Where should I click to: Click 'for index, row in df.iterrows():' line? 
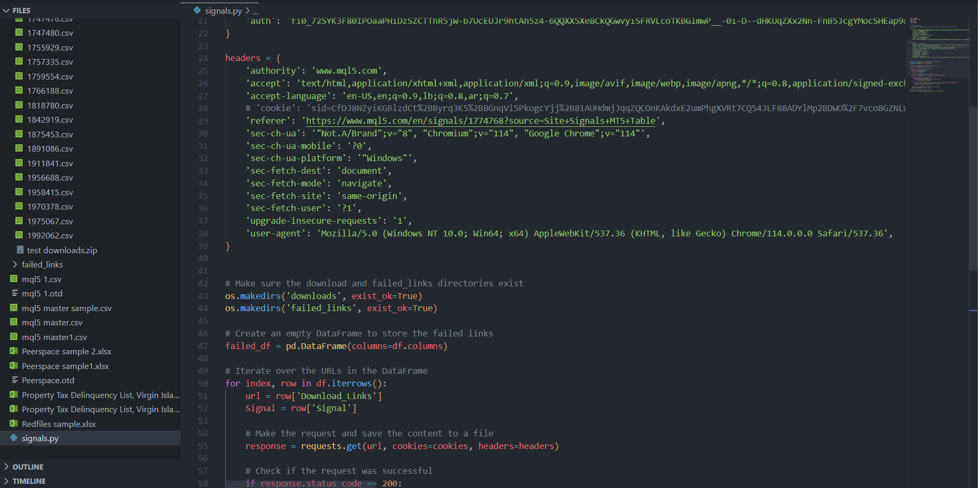coord(306,383)
